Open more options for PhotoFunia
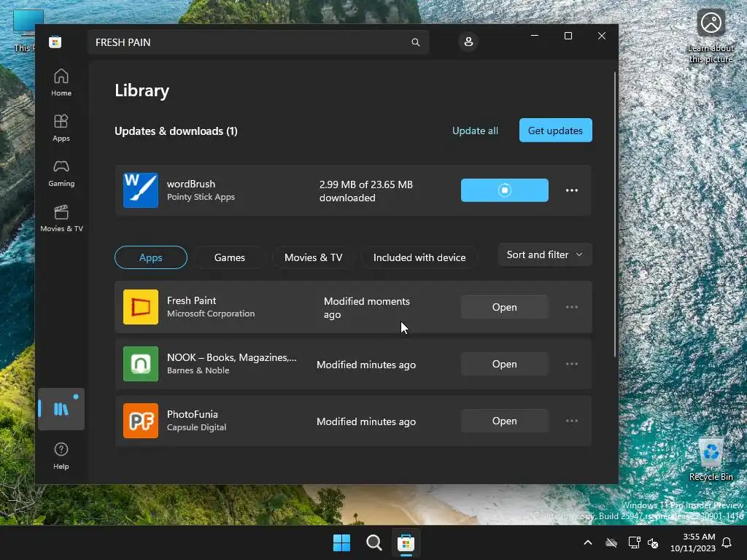This screenshot has width=747, height=560. 572,421
